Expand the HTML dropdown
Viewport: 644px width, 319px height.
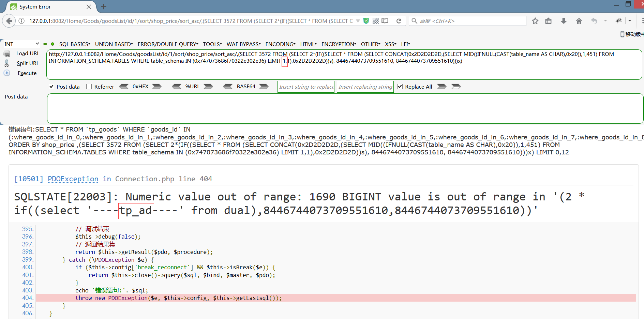[x=308, y=44]
